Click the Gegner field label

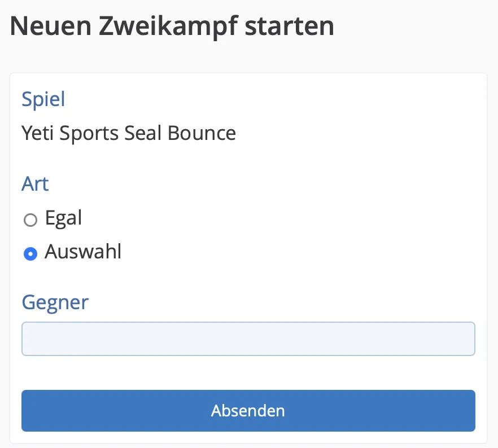(55, 302)
